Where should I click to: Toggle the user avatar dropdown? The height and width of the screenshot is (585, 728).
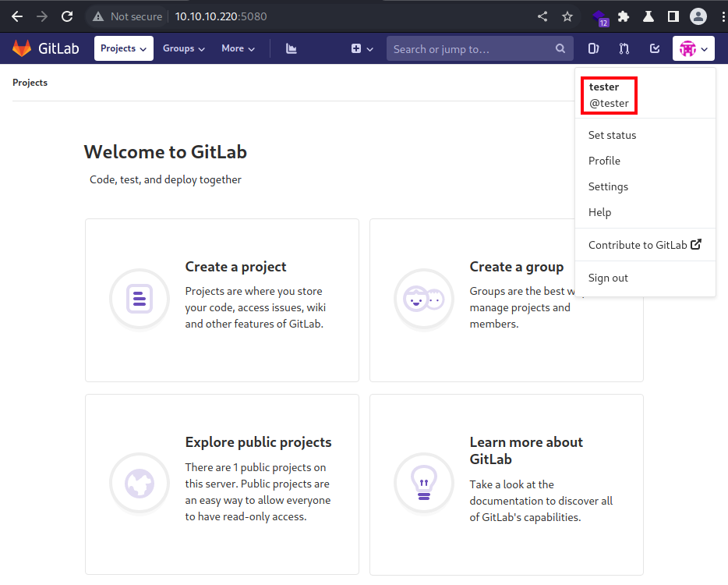pos(693,48)
